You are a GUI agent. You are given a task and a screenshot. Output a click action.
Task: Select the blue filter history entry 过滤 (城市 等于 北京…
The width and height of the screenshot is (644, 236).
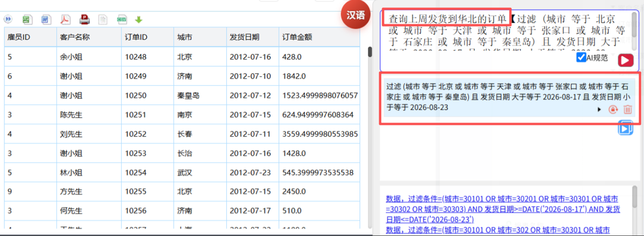(x=509, y=98)
